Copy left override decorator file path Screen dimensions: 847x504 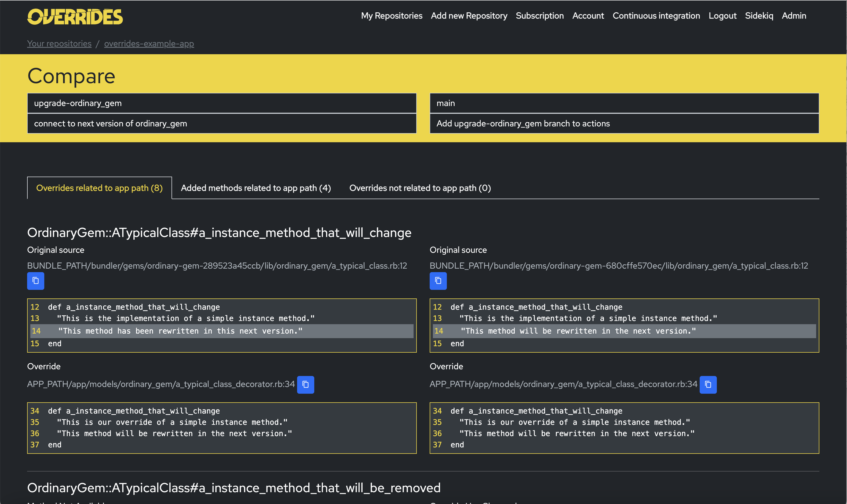pyautogui.click(x=306, y=385)
